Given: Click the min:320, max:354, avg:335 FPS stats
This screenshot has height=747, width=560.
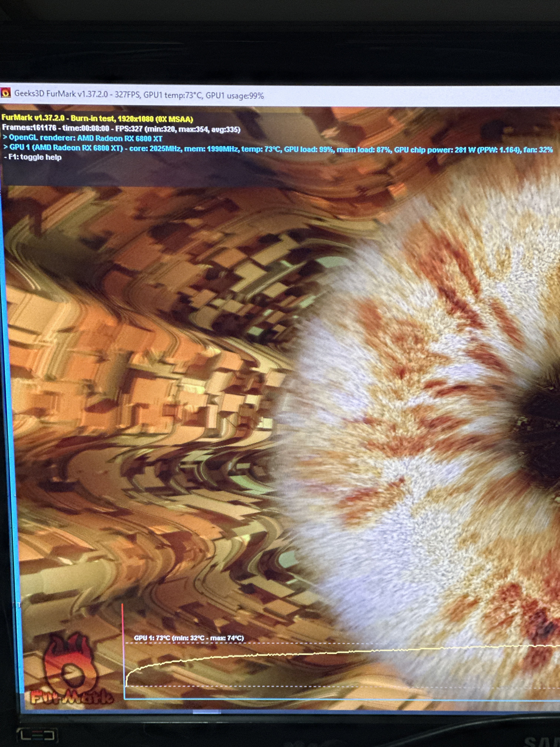Looking at the screenshot, I should click(x=192, y=129).
